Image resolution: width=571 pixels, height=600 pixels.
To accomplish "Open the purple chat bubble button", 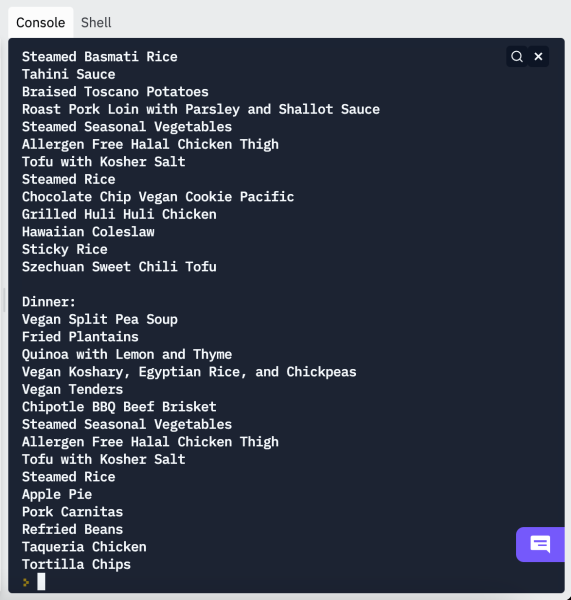I will (540, 544).
